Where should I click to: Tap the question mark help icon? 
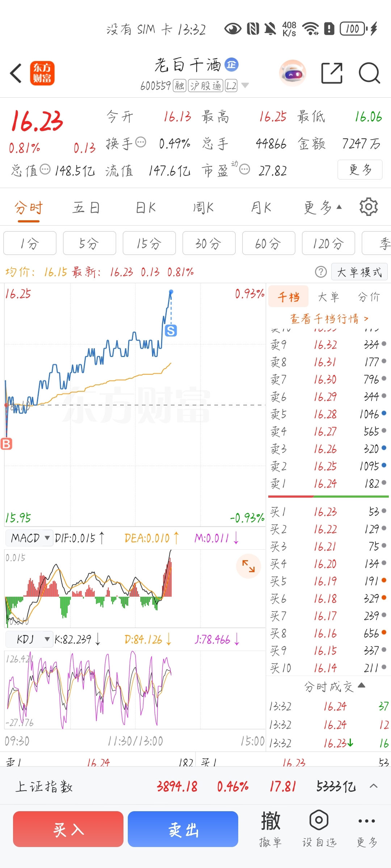coord(321,272)
